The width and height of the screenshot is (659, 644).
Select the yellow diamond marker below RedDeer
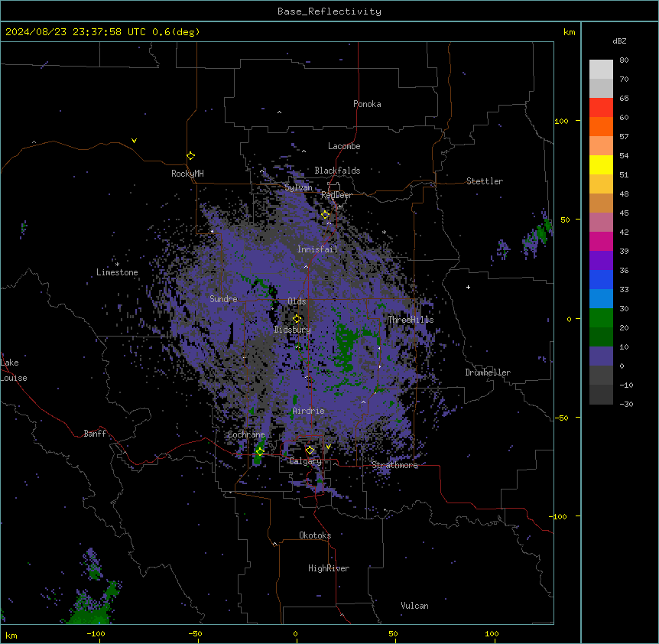(325, 214)
